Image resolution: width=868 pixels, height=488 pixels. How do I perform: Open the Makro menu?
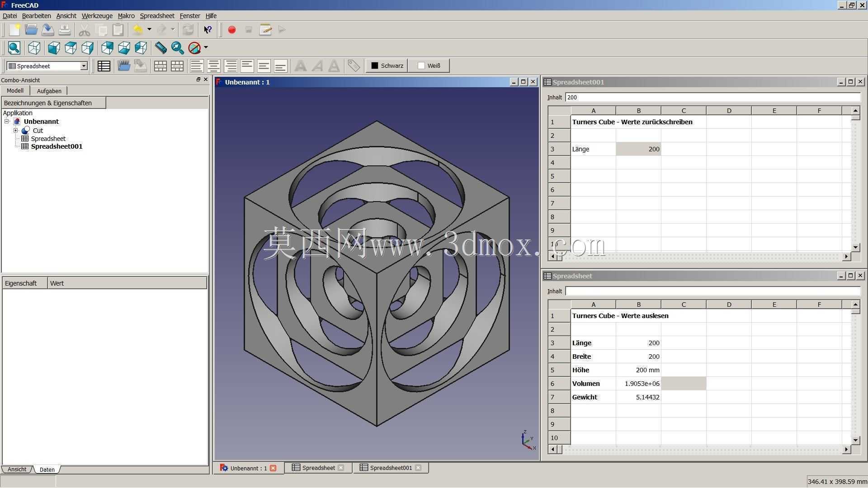click(126, 16)
